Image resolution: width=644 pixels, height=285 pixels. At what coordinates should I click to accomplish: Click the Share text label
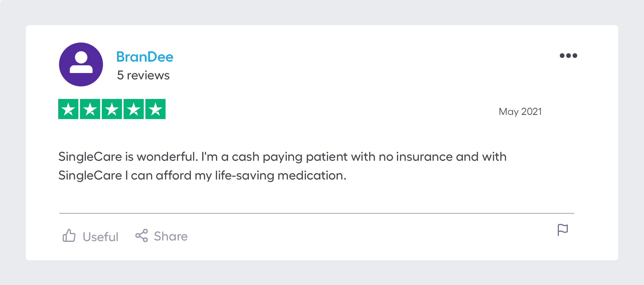tap(171, 236)
